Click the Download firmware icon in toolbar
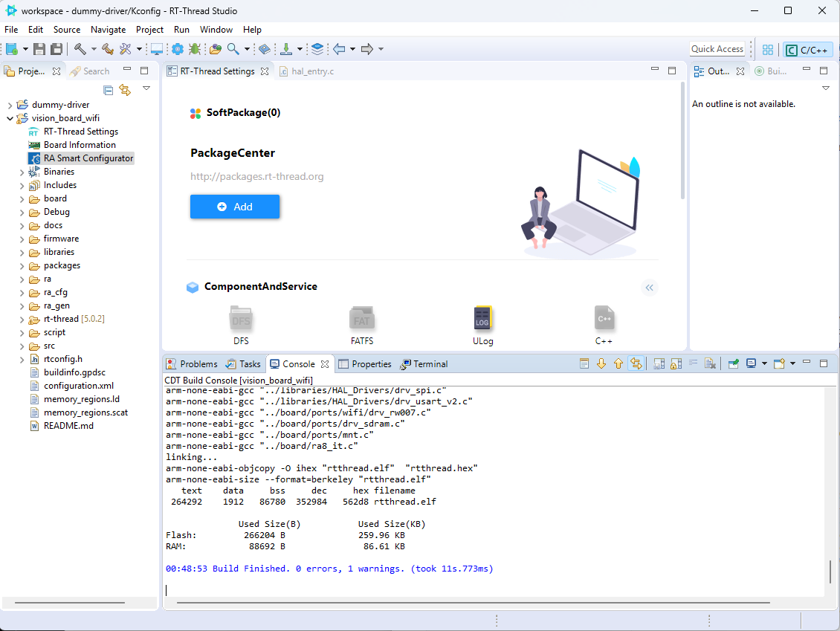 (286, 49)
